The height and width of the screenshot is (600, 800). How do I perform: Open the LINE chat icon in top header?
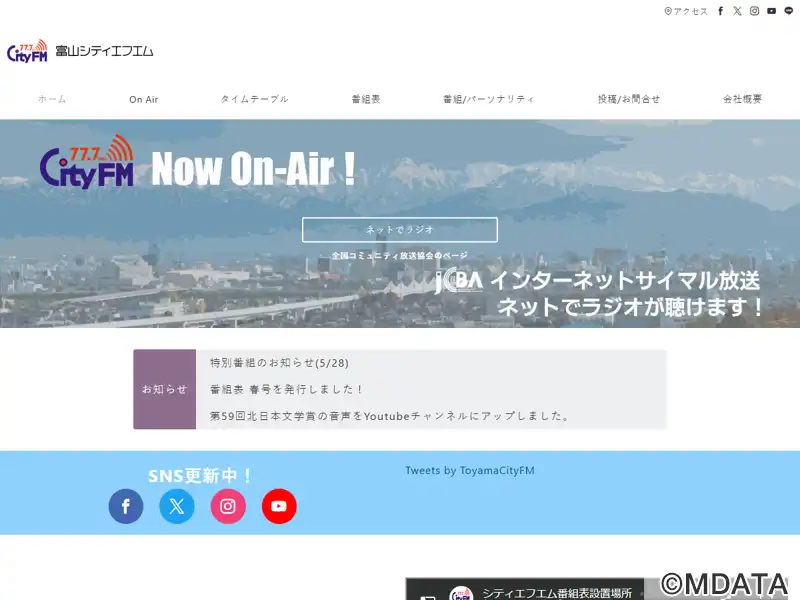click(x=789, y=11)
